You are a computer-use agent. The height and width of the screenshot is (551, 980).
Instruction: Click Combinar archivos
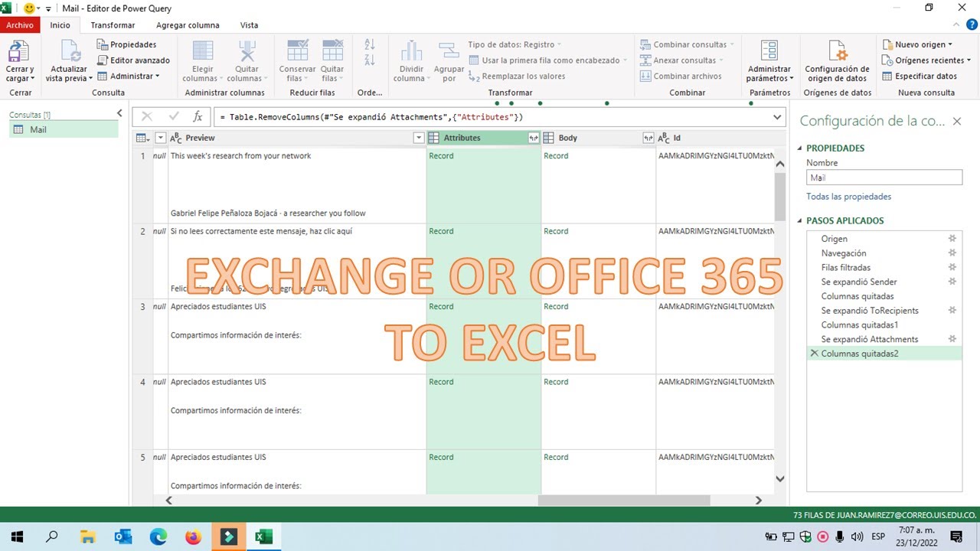coord(681,76)
